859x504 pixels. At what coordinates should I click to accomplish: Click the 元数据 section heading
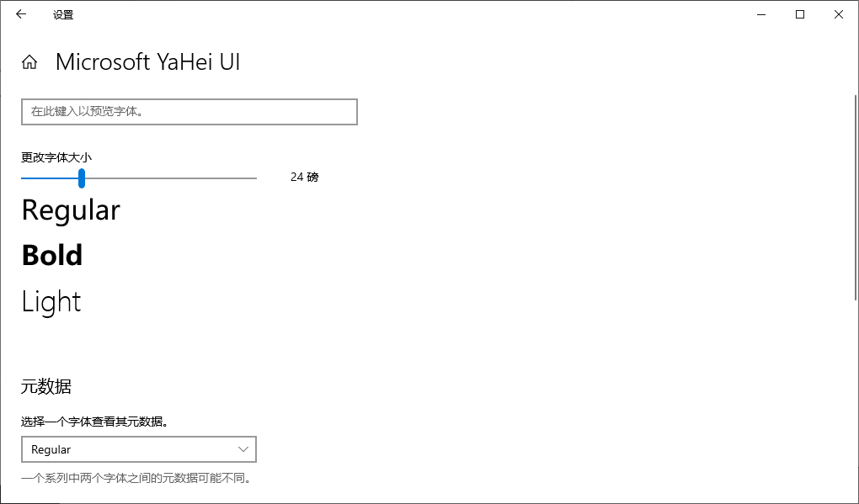tap(46, 386)
